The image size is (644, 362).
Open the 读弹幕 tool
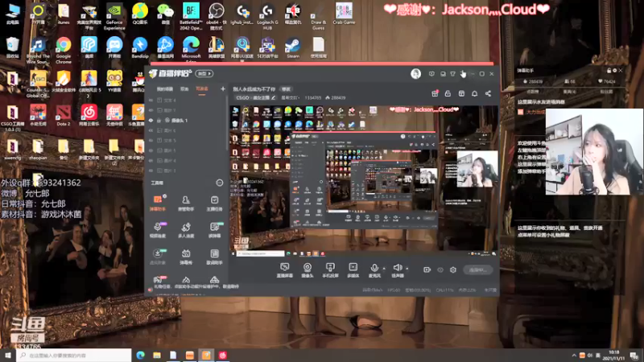[214, 230]
